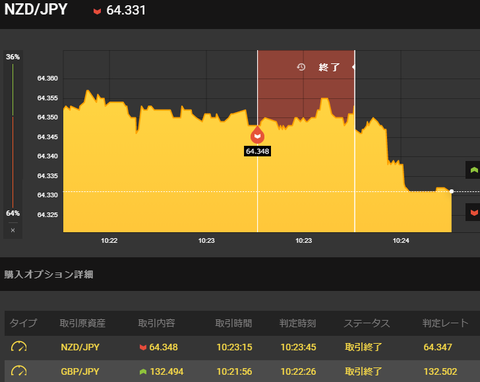Click the judgment rate 132.502
Image resolution: width=480 pixels, height=382 pixels.
tap(440, 372)
